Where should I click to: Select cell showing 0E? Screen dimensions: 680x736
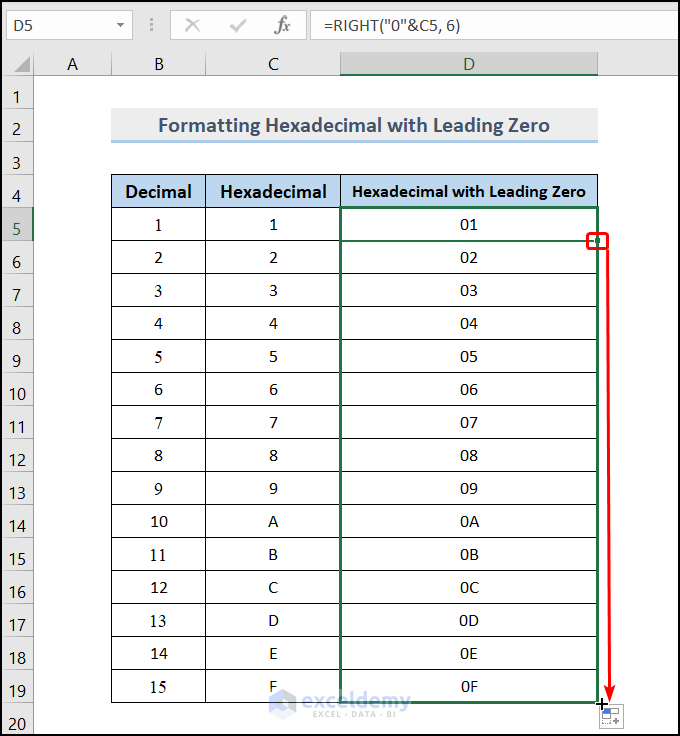469,653
